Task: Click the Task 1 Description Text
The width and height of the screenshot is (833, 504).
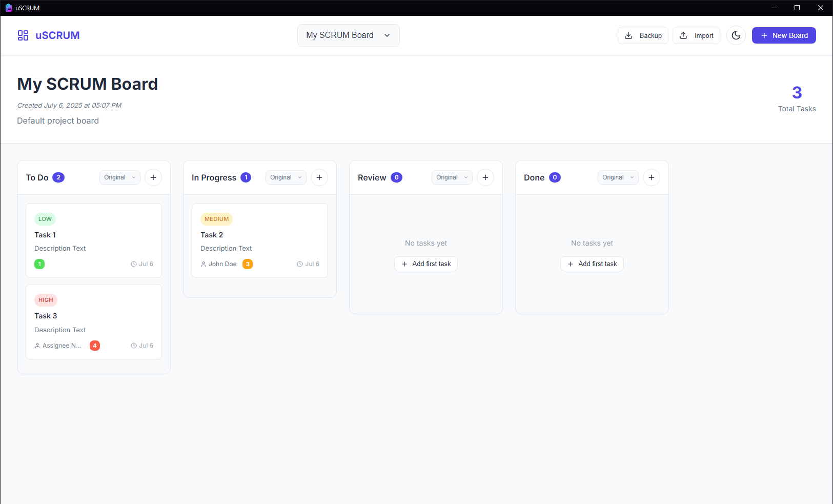Action: tap(60, 248)
